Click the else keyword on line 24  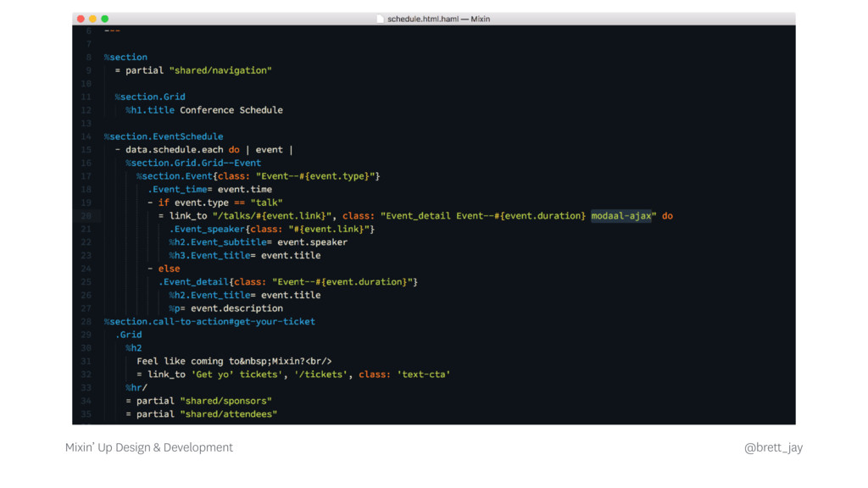point(169,269)
